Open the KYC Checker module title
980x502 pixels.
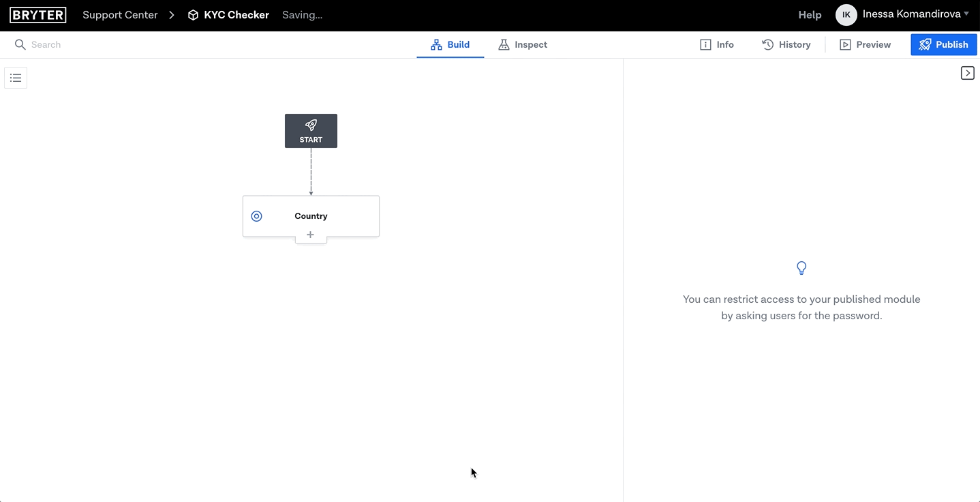point(236,15)
